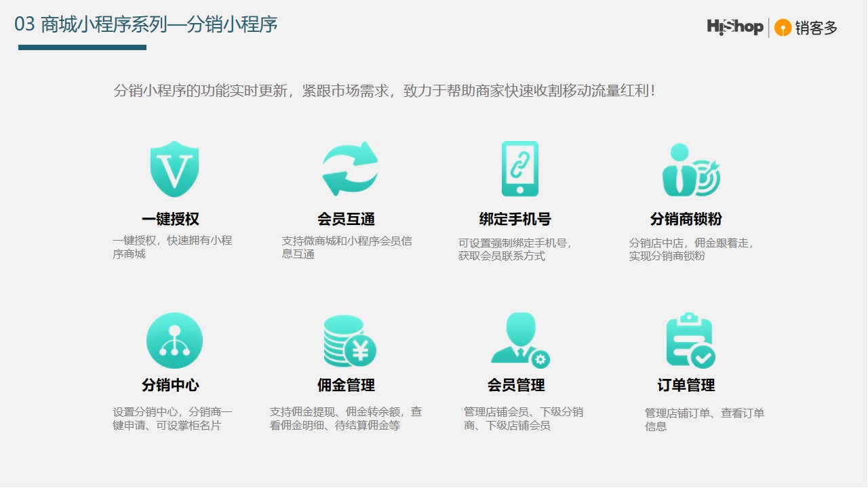Click the description 支持微商城和小程序会员信息互通
This screenshot has height=488, width=868.
(347, 247)
